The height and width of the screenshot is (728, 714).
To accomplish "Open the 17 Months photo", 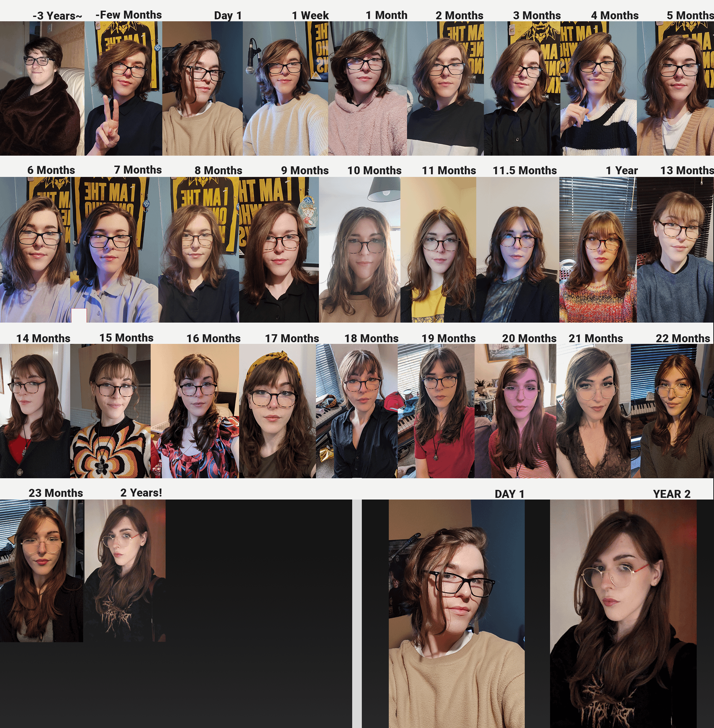I will pos(277,411).
